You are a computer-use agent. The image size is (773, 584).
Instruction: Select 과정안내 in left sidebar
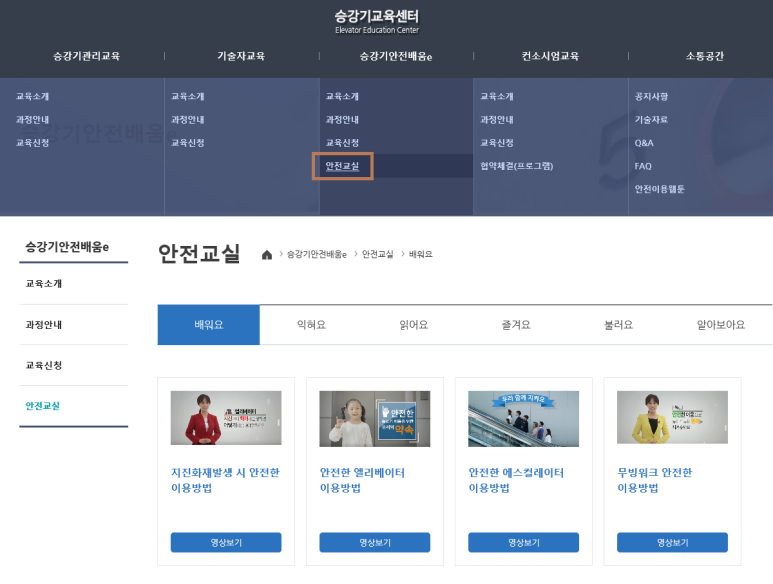[x=44, y=325]
